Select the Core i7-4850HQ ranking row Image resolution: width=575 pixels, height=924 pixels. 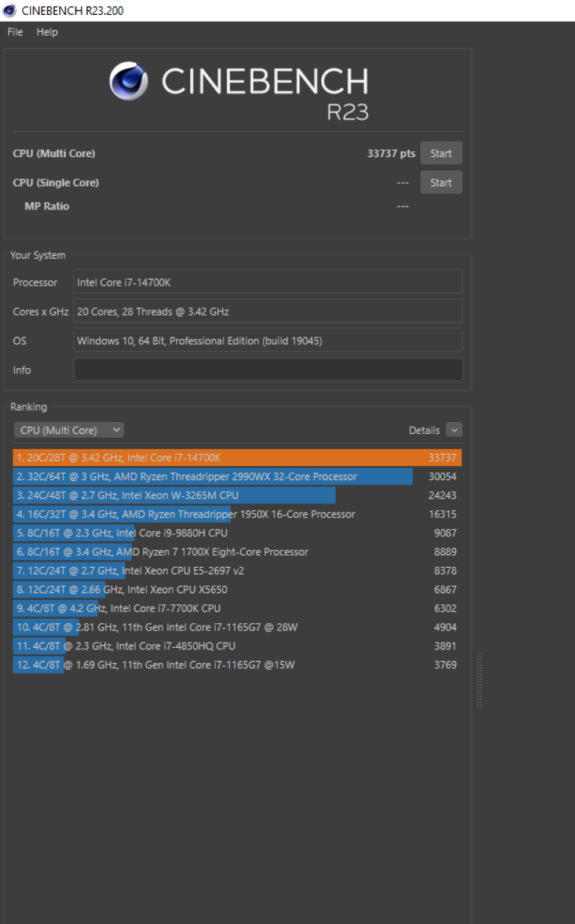click(x=237, y=646)
